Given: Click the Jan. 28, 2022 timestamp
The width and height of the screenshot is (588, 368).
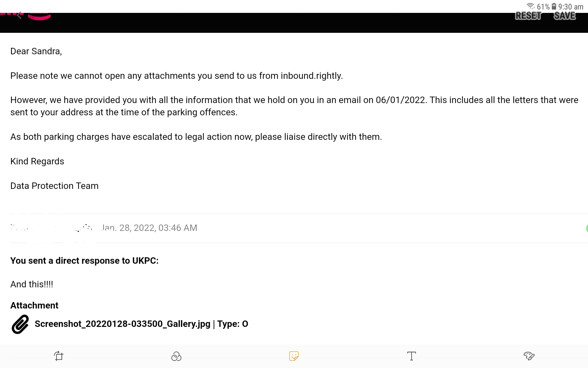Looking at the screenshot, I should click(x=149, y=228).
